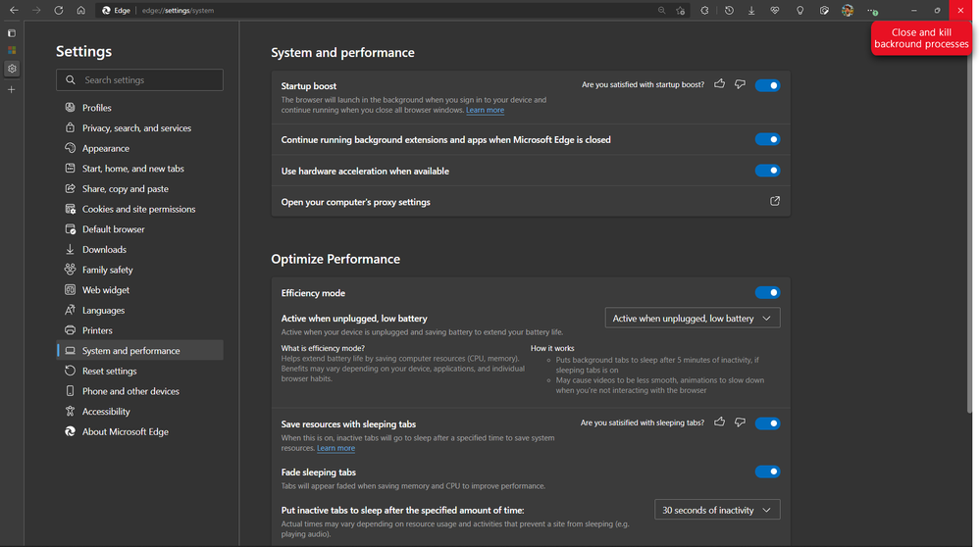Click inside the Search settings field

click(147, 79)
